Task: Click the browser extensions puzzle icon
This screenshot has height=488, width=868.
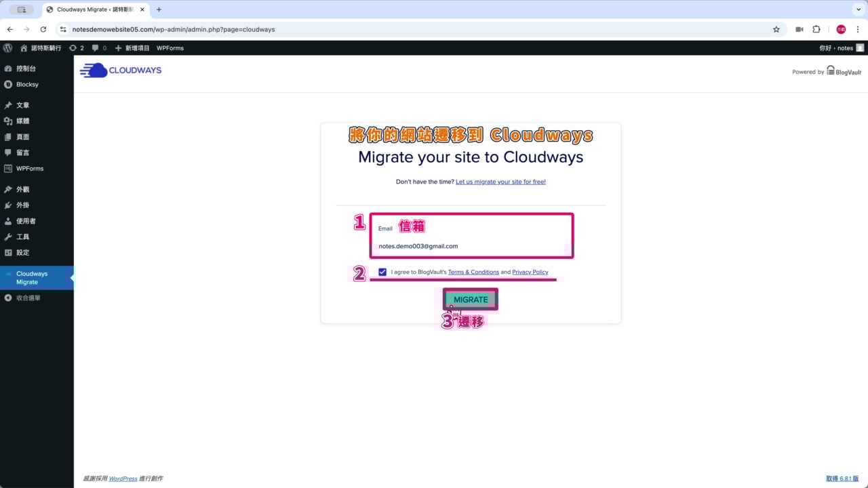Action: coord(816,29)
